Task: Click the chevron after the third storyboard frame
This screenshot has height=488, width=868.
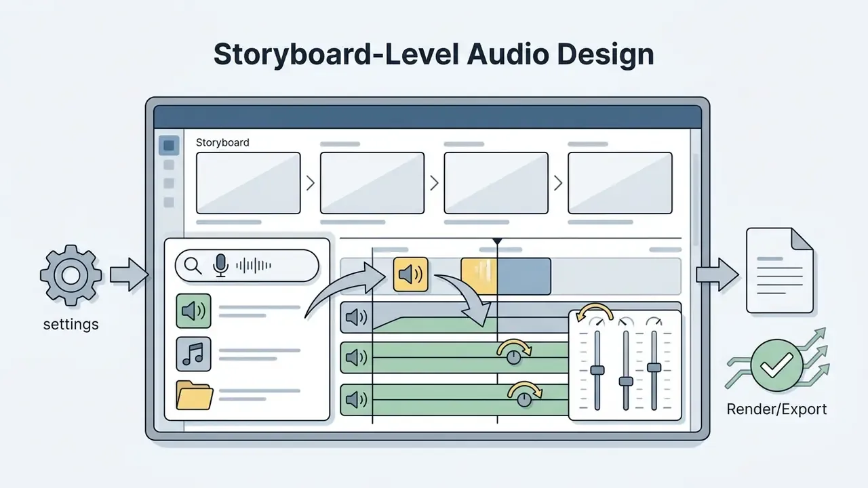Action: pos(558,183)
